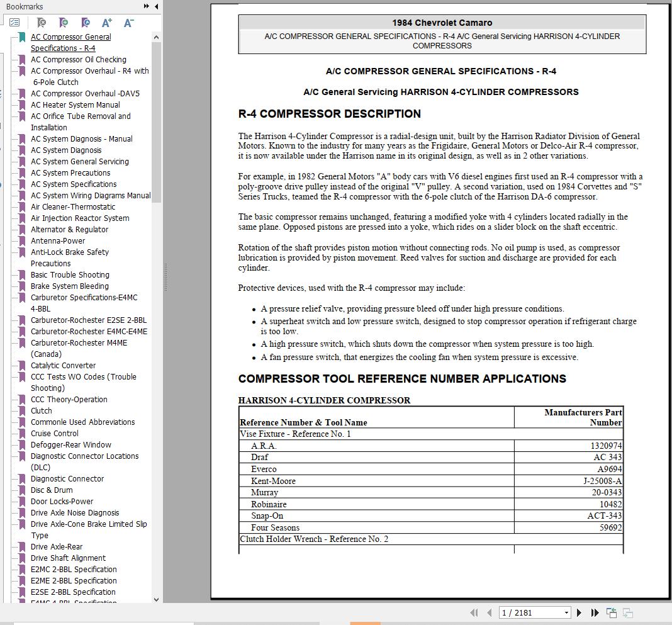Click the bookmark icon beside Disc & Drum

(x=22, y=490)
